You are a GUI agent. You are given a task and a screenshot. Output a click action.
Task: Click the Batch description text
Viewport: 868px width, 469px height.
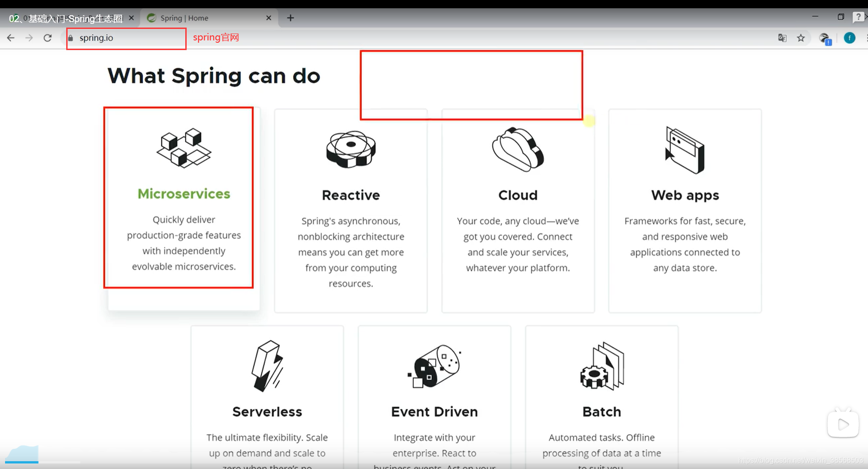coord(602,451)
